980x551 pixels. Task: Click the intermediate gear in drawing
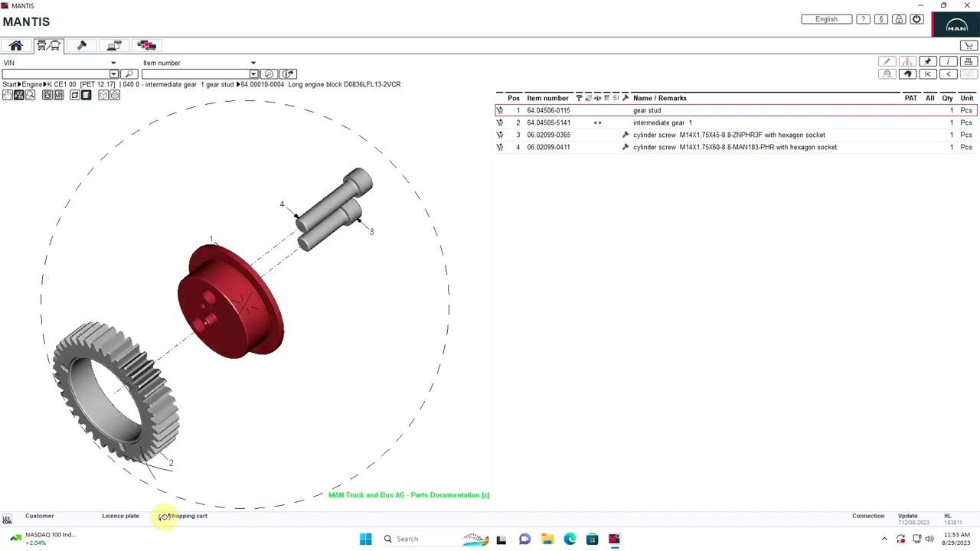click(x=116, y=393)
